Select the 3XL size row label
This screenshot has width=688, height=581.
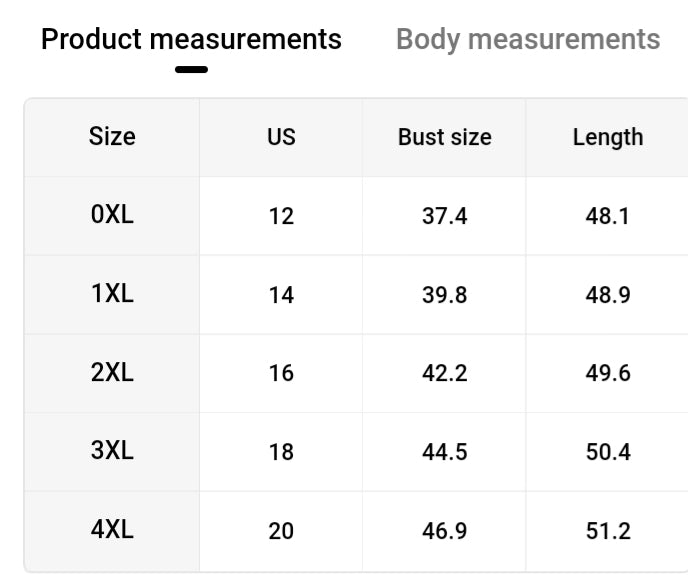tap(112, 451)
